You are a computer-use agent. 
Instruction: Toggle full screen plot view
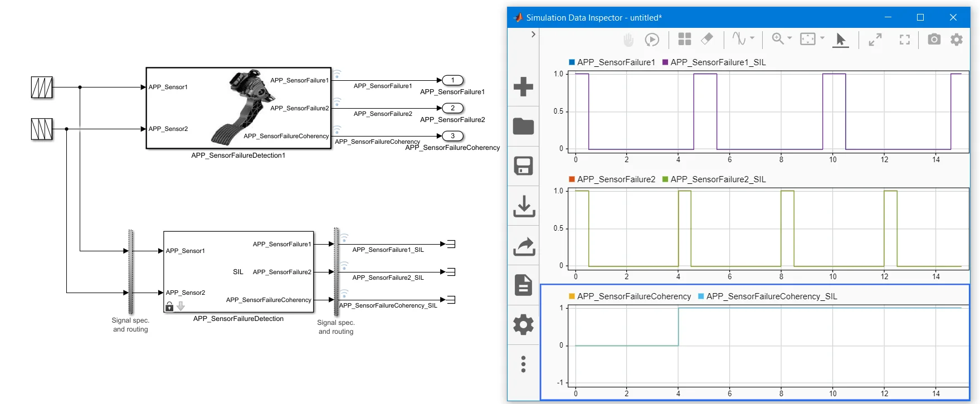[x=905, y=40]
